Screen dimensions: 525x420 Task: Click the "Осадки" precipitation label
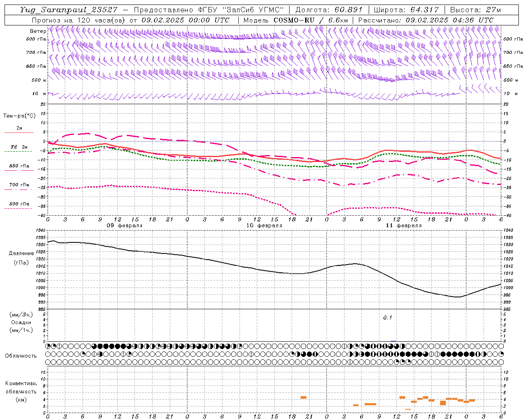click(x=21, y=322)
